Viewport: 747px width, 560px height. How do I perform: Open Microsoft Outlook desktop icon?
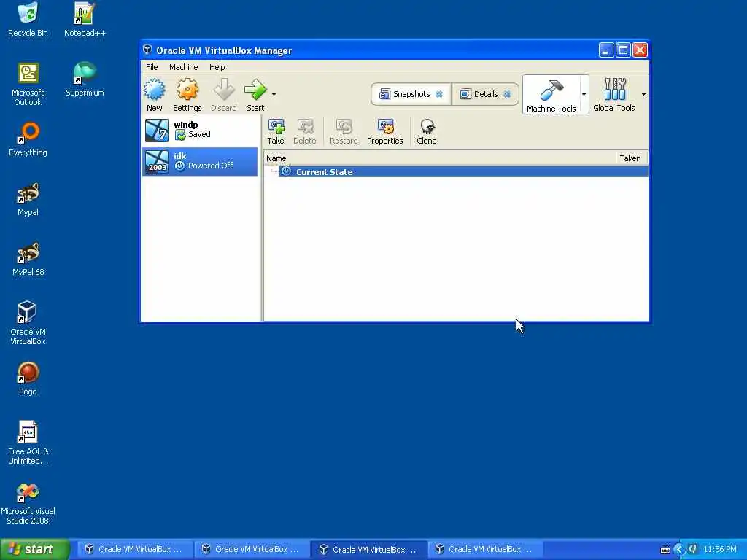[x=28, y=85]
